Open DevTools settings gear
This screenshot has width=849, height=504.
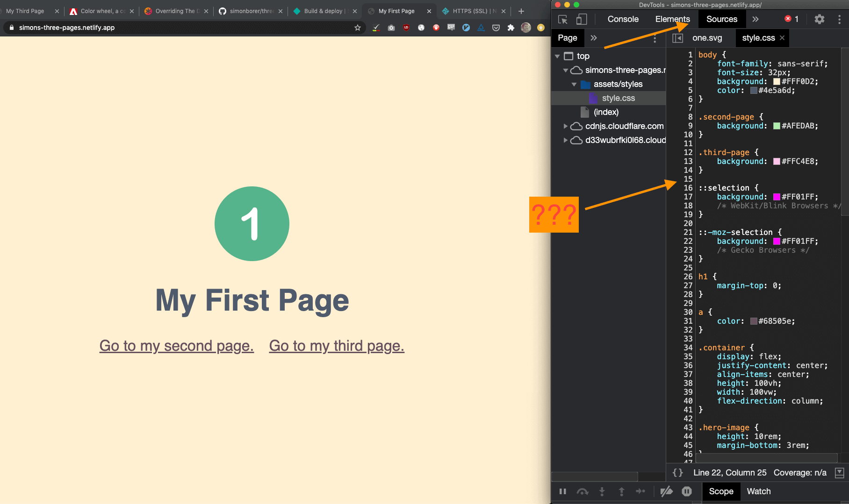(x=819, y=19)
